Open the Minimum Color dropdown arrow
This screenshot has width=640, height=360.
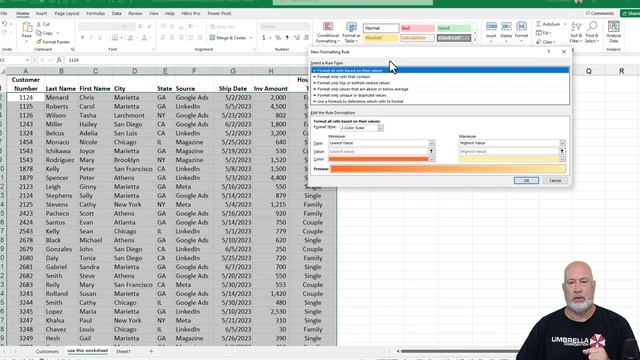coord(431,159)
